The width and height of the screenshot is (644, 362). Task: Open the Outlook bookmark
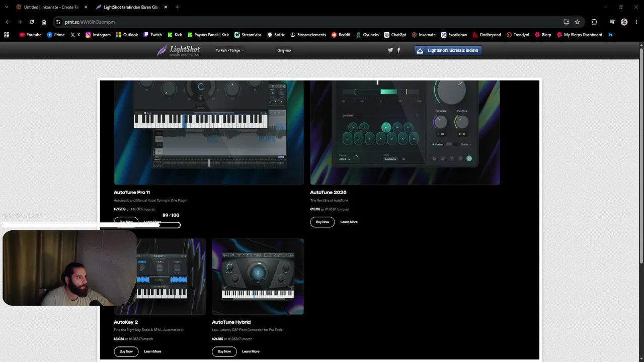point(127,35)
